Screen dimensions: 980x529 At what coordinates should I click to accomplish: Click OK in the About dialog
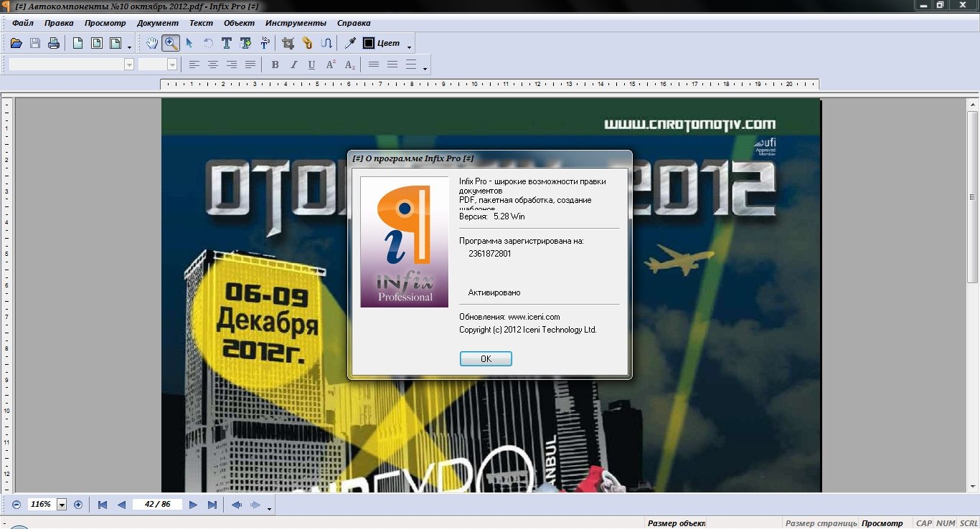tap(486, 358)
